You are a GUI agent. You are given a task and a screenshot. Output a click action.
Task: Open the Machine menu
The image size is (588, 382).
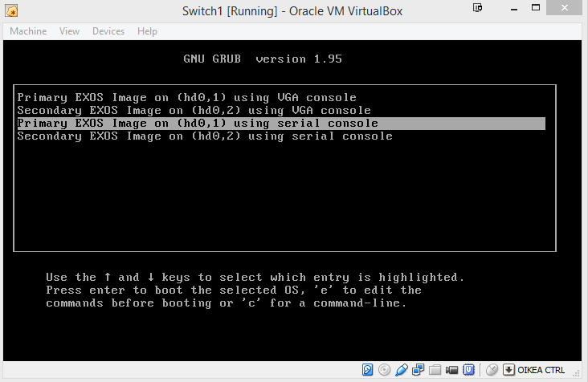click(28, 31)
